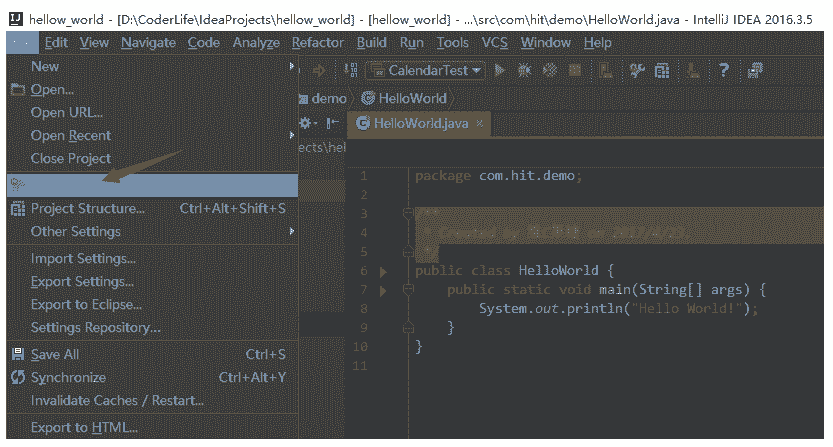This screenshot has width=833, height=447.
Task: Open the Build menu
Action: click(371, 43)
